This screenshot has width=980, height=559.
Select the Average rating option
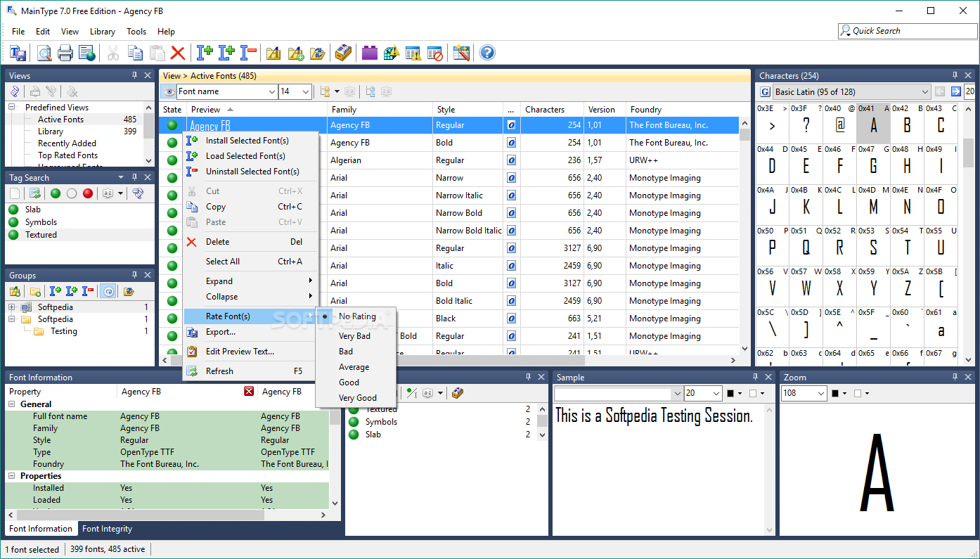point(354,367)
